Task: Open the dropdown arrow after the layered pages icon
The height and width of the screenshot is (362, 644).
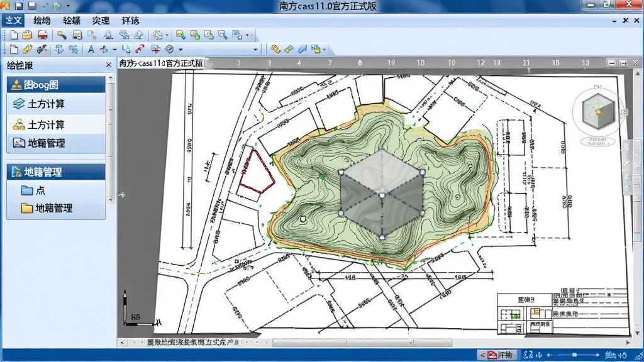Action: tap(325, 50)
